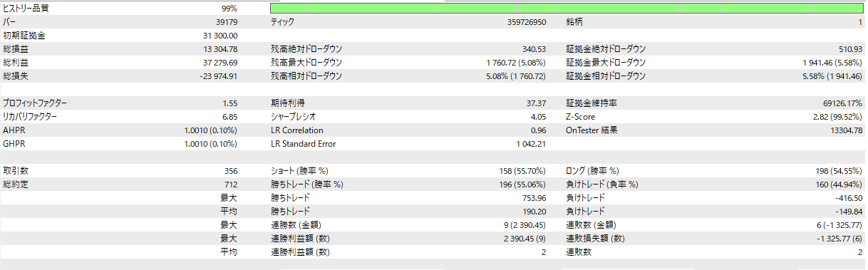Click the value 1 760.72 (5.08%)
Image resolution: width=868 pixels, height=270 pixels.
point(516,63)
